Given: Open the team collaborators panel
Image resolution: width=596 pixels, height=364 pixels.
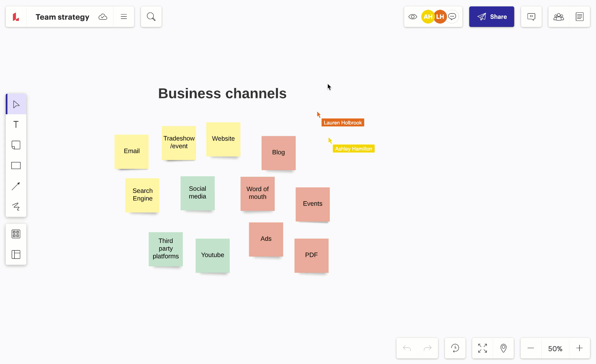Looking at the screenshot, I should tap(559, 17).
